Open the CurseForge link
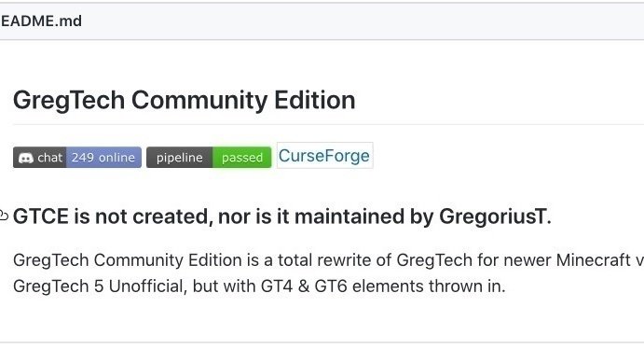This screenshot has height=363, width=644. [324, 156]
